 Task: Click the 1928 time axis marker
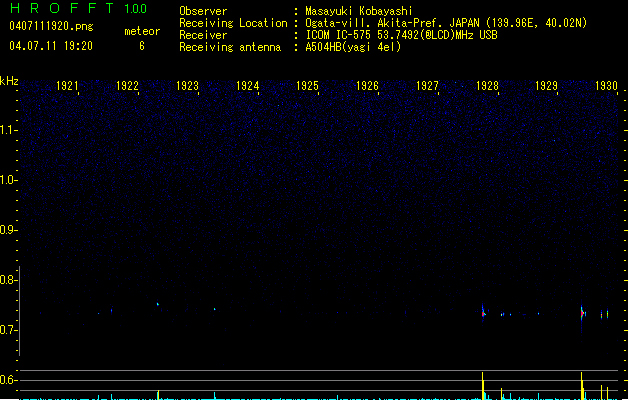click(x=487, y=85)
